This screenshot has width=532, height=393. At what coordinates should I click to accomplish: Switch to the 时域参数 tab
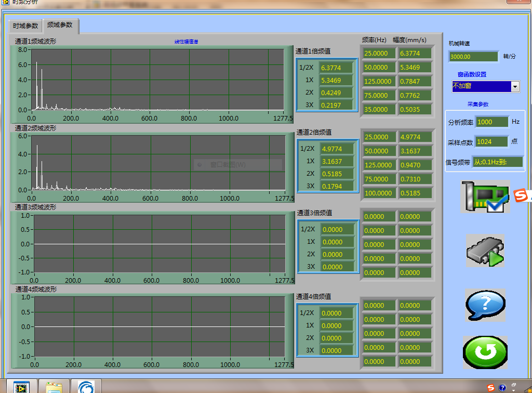click(25, 26)
